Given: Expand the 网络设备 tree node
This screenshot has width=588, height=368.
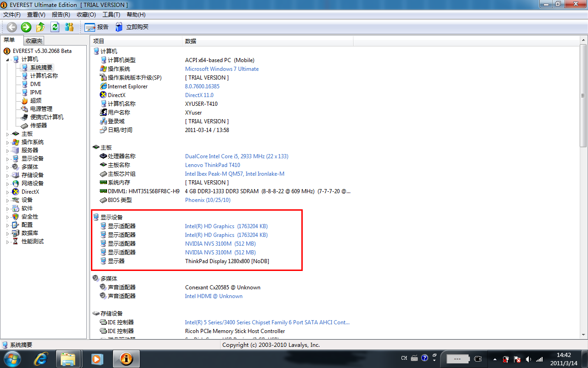Looking at the screenshot, I should click(x=8, y=184).
